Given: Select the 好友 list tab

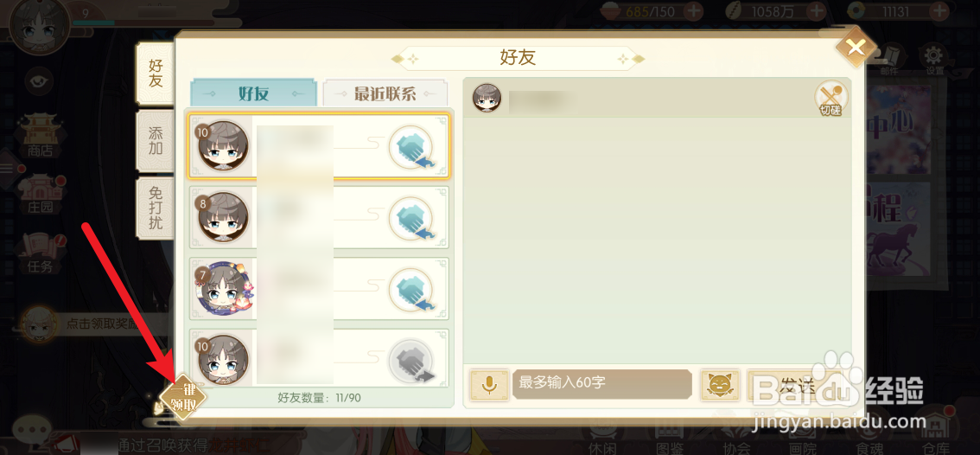Looking at the screenshot, I should pos(254,93).
